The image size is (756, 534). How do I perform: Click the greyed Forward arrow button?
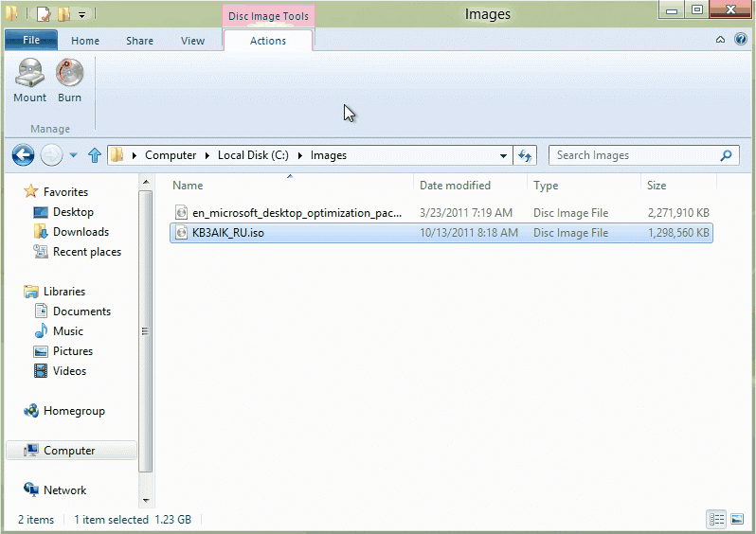[51, 155]
